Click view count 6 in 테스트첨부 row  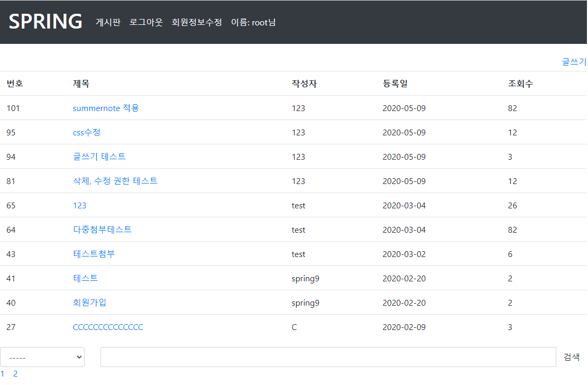510,254
